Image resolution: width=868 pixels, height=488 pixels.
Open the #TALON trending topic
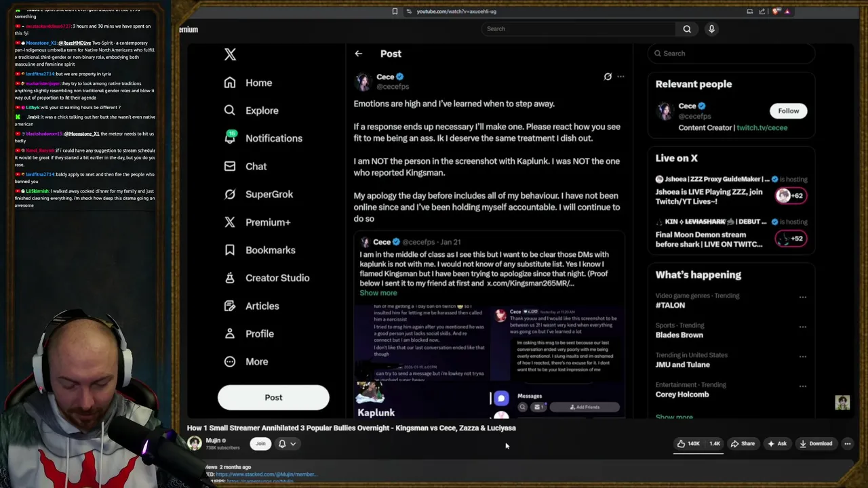click(x=670, y=306)
